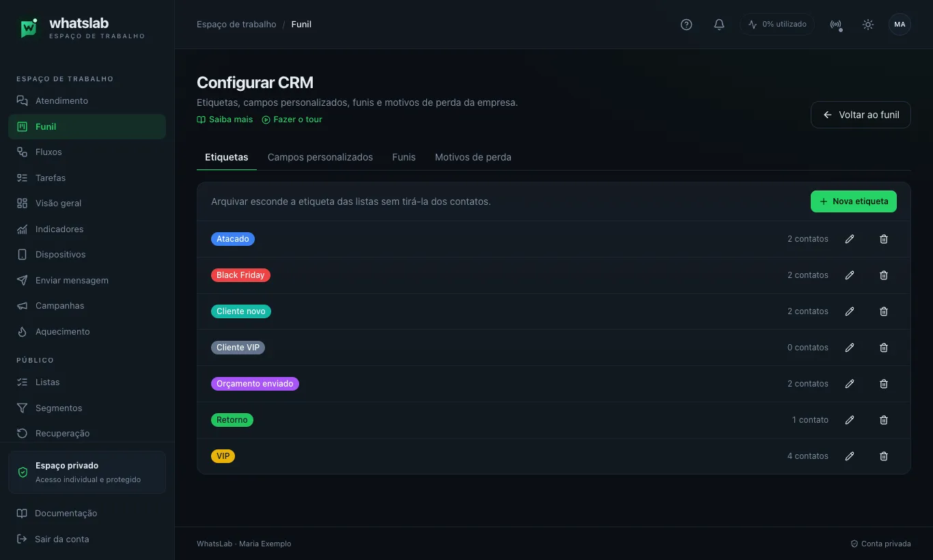The height and width of the screenshot is (560, 933).
Task: Click the pencil icon for Cliente novo
Action: point(850,311)
